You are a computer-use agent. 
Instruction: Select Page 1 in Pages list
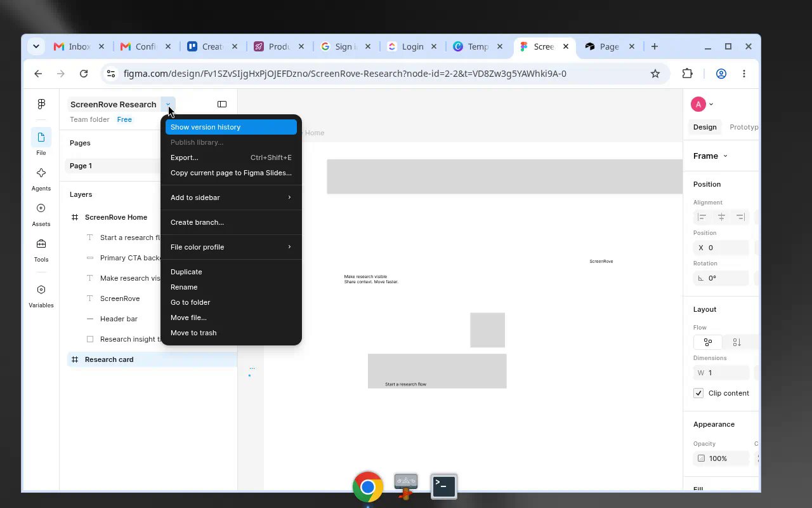coord(114,166)
